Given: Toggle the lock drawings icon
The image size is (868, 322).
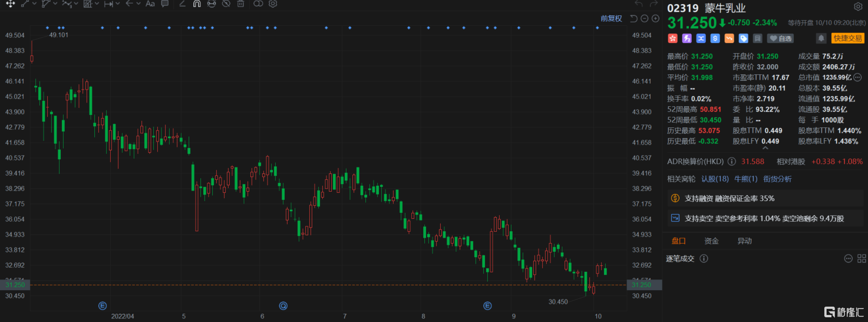Looking at the screenshot, I should tap(211, 4).
